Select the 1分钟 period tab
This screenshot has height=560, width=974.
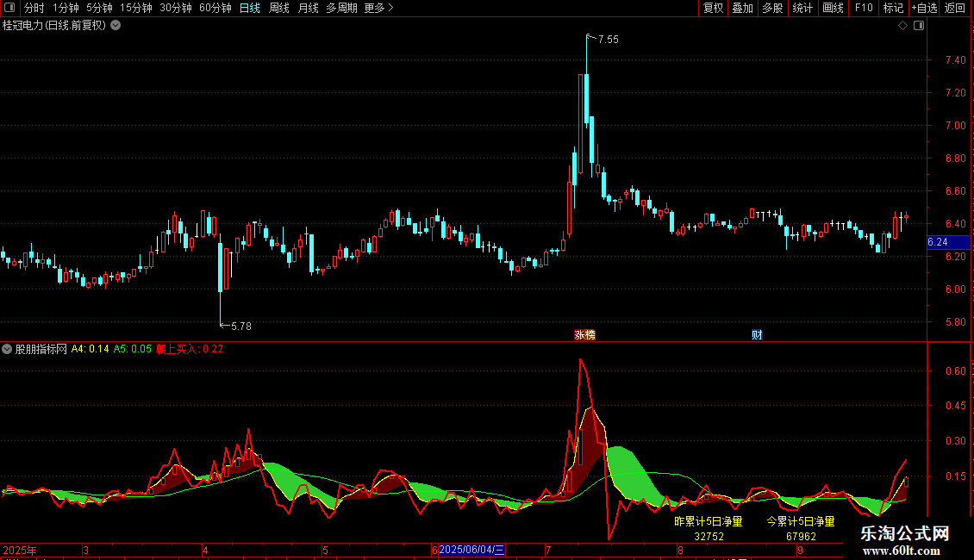click(66, 8)
